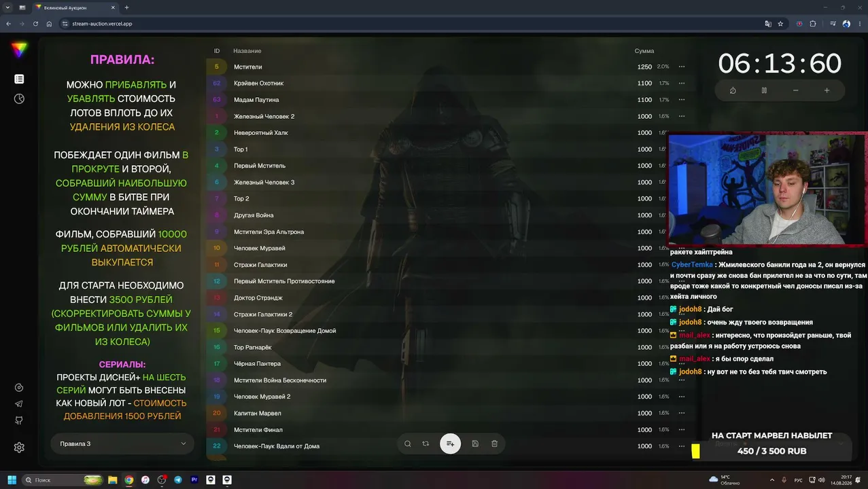This screenshot has width=868, height=489.
Task: Open options menu for Человек-Паук Вдали от Дома
Action: [x=682, y=446]
